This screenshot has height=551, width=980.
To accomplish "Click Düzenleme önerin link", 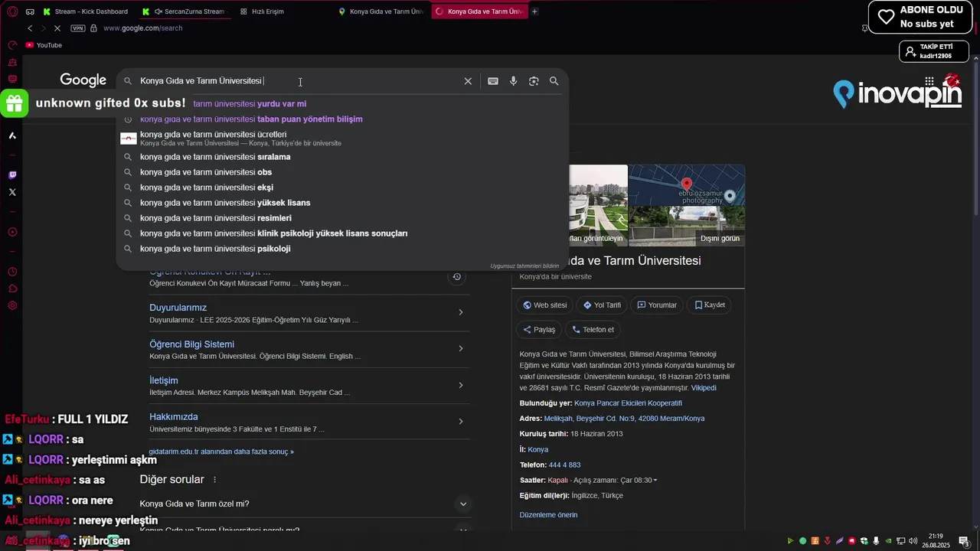I will pos(548,515).
